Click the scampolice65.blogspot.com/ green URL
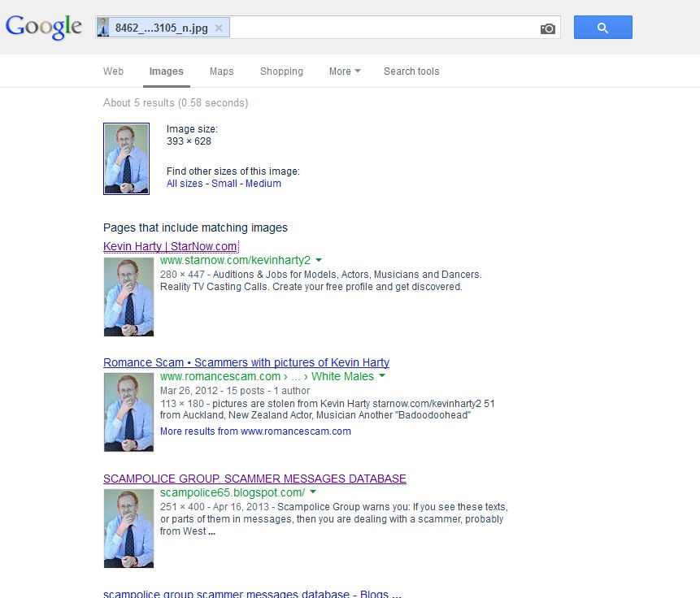 [x=233, y=492]
